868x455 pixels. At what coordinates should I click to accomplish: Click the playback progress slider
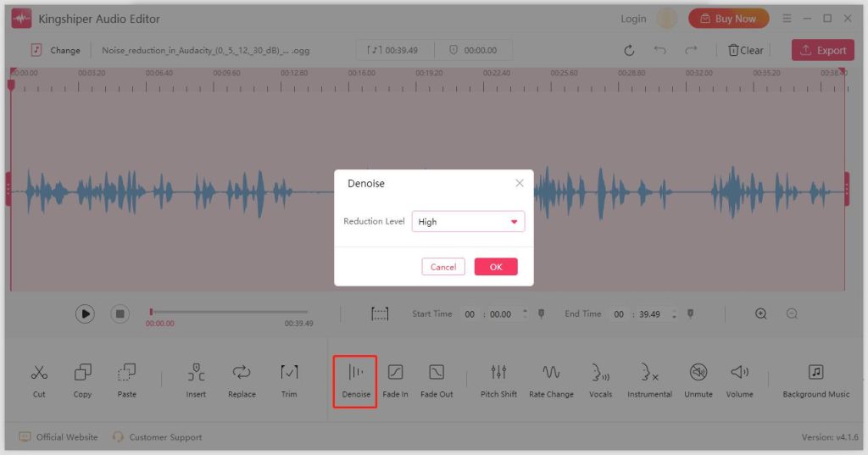(229, 312)
